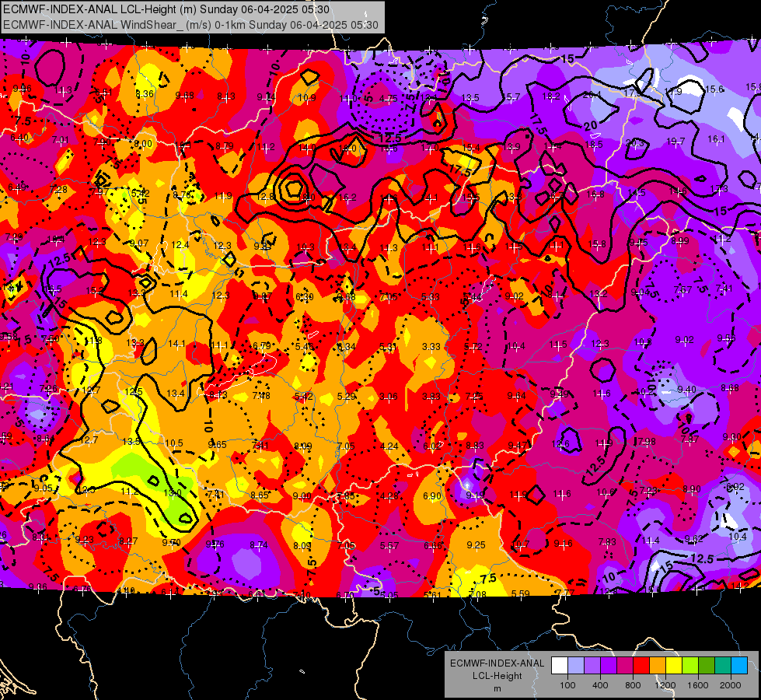Click the teal swatch in the legend

723,666
